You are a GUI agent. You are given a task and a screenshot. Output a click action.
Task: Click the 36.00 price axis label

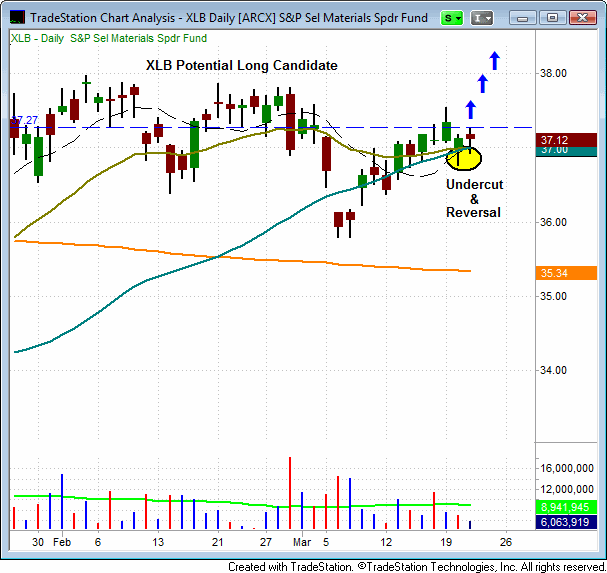coord(553,222)
